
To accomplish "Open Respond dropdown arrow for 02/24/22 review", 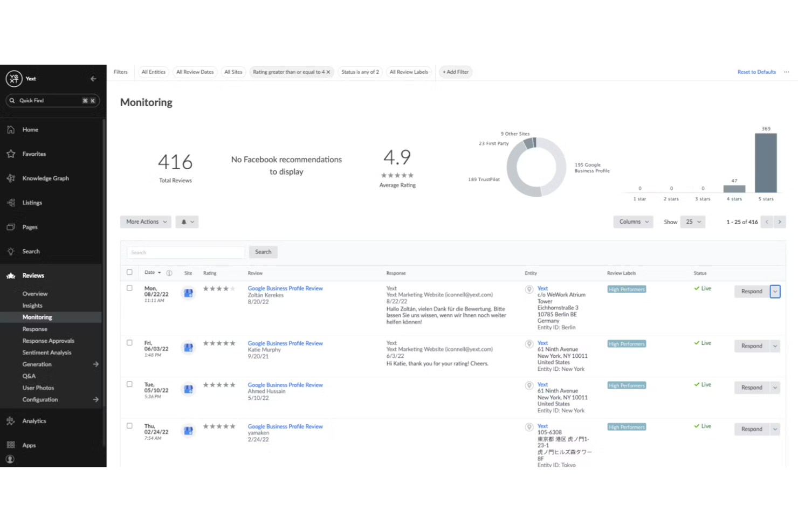I will 775,429.
